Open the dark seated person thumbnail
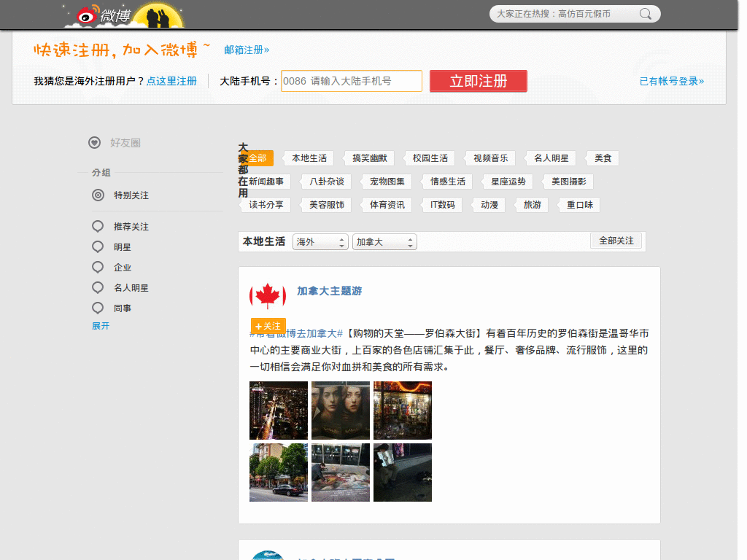This screenshot has height=560, width=747. click(x=403, y=472)
